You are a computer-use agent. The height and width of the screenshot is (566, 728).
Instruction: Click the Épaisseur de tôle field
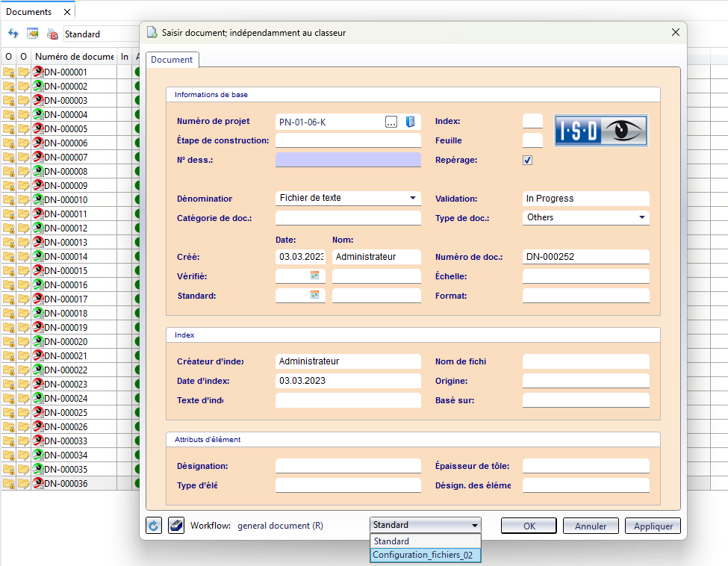click(586, 466)
